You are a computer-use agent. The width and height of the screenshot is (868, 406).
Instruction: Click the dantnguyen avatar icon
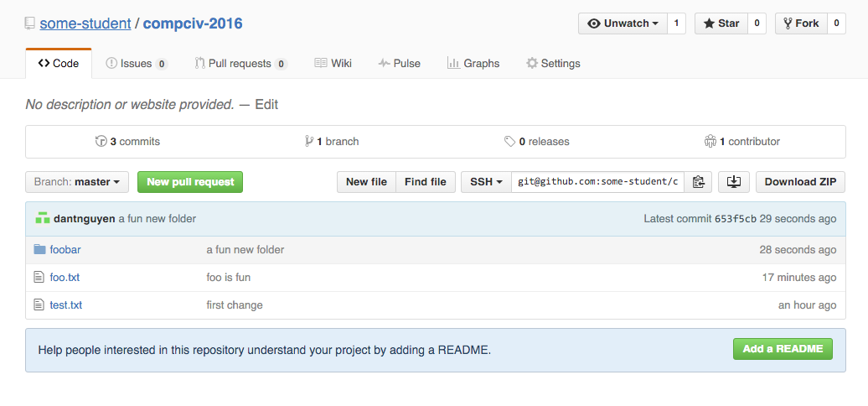pos(43,218)
